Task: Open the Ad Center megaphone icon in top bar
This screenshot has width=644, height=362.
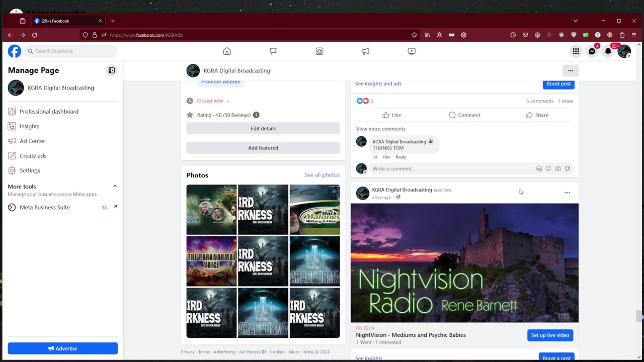Action: point(366,51)
